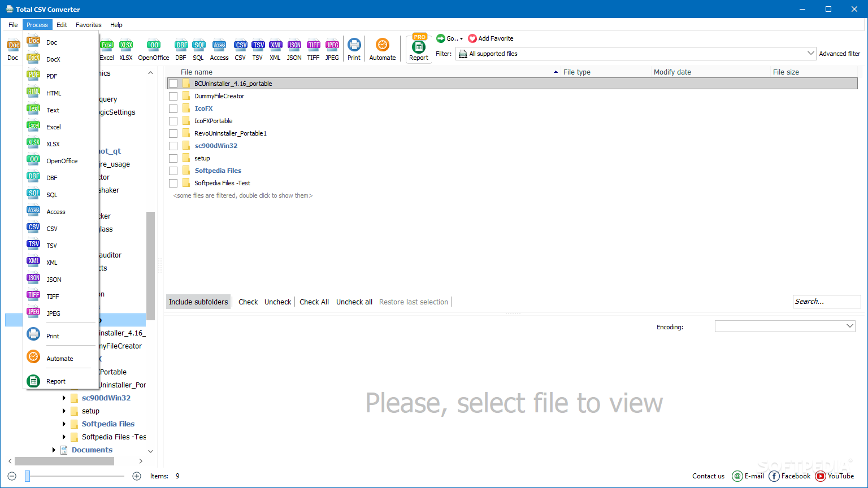Click Add Favorite
The image size is (868, 488).
(491, 38)
